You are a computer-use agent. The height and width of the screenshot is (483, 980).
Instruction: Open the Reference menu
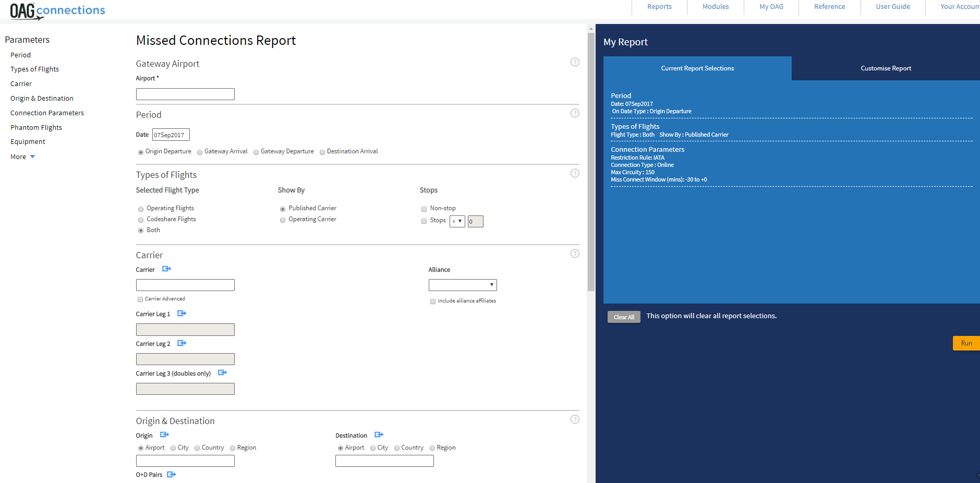(829, 7)
